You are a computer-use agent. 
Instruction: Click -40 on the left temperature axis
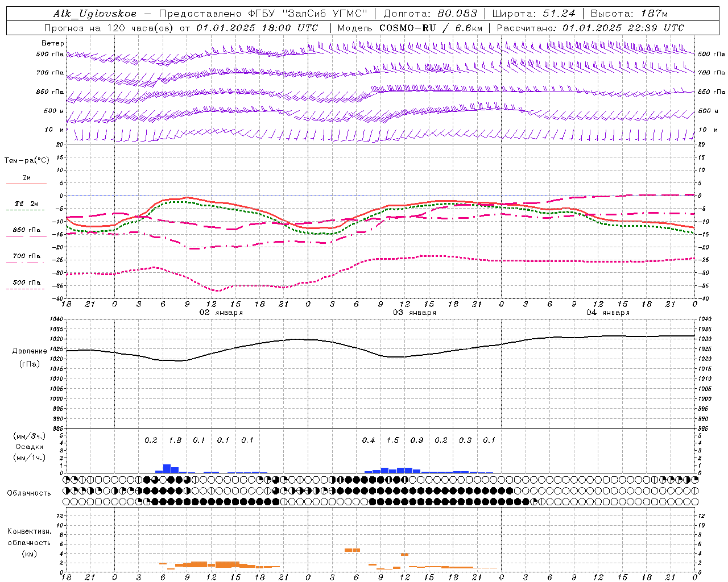tap(59, 299)
